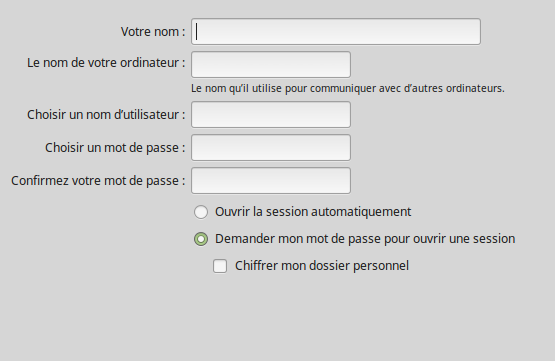Click the word 'ordinateurs.' in the hint line
Image resolution: width=555 pixels, height=361 pixels.
click(x=475, y=88)
